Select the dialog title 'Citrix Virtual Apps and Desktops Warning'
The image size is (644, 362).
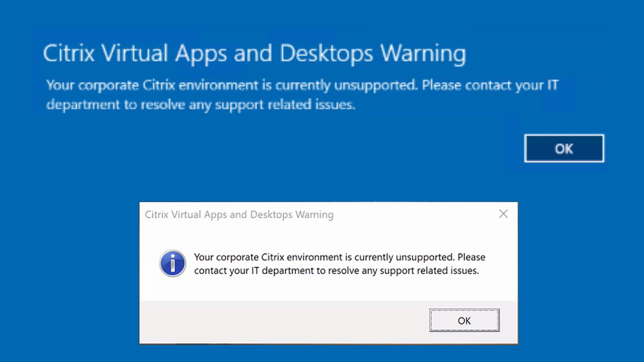[239, 215]
